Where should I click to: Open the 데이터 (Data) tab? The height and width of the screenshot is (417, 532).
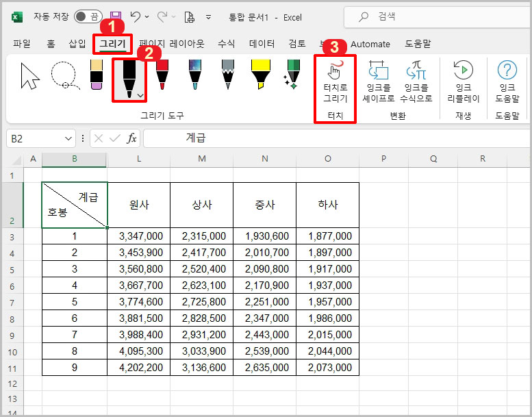click(262, 44)
